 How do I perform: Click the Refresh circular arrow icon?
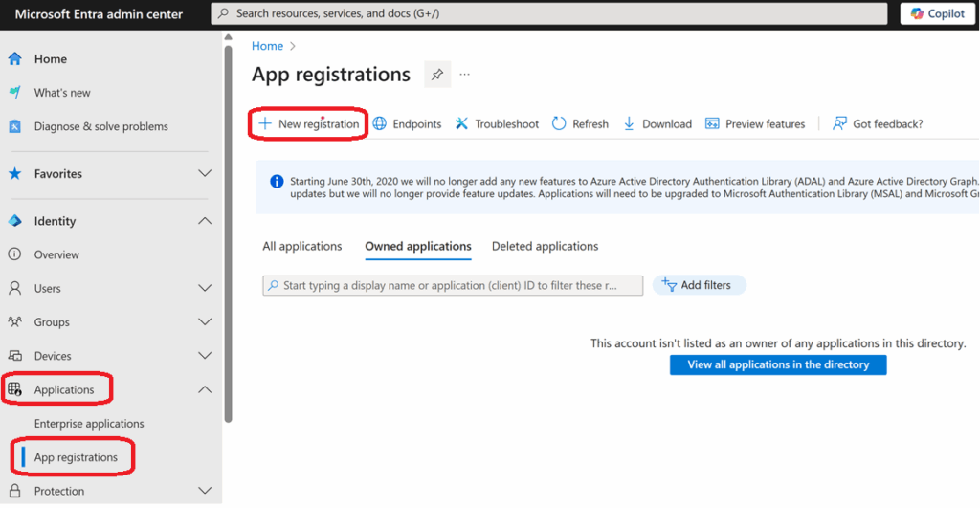pyautogui.click(x=559, y=123)
